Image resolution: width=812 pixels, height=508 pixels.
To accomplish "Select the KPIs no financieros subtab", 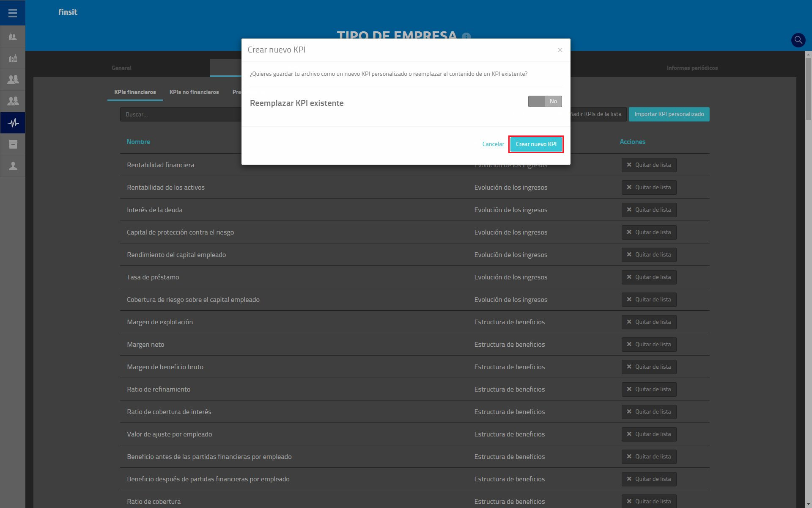I will (x=194, y=92).
